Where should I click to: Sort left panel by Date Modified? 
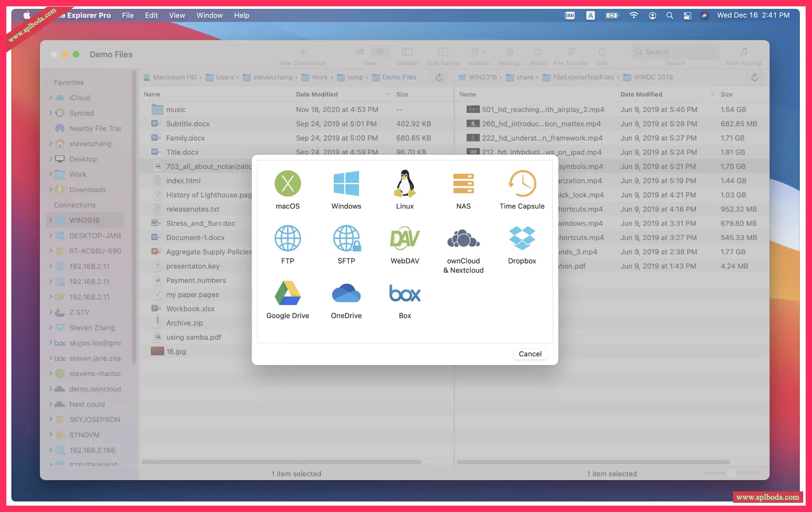click(x=343, y=94)
